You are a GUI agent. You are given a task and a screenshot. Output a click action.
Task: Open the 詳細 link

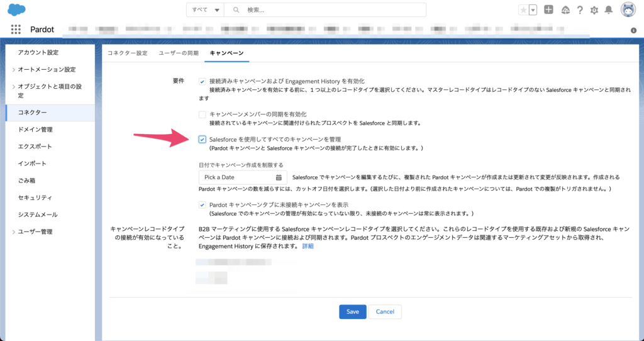click(308, 246)
